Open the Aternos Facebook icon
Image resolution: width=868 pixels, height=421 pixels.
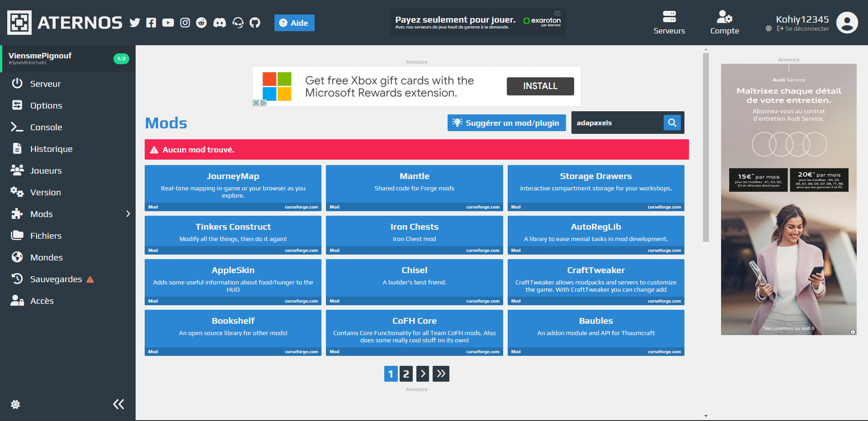pyautogui.click(x=151, y=23)
